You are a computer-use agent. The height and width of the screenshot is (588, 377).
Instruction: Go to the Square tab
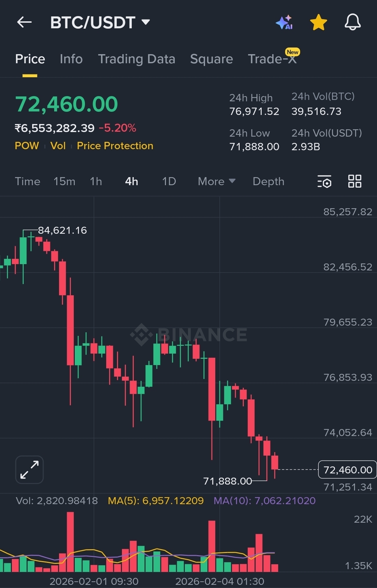211,59
